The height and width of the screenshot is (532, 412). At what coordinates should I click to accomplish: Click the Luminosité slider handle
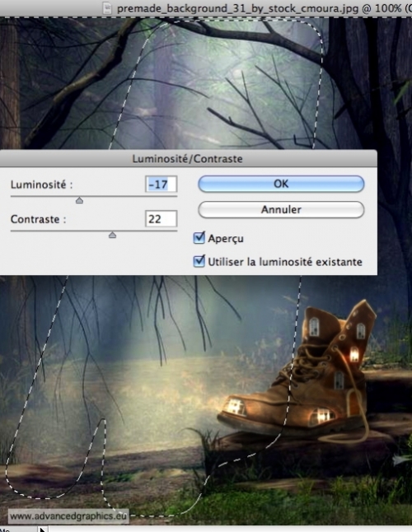[79, 200]
